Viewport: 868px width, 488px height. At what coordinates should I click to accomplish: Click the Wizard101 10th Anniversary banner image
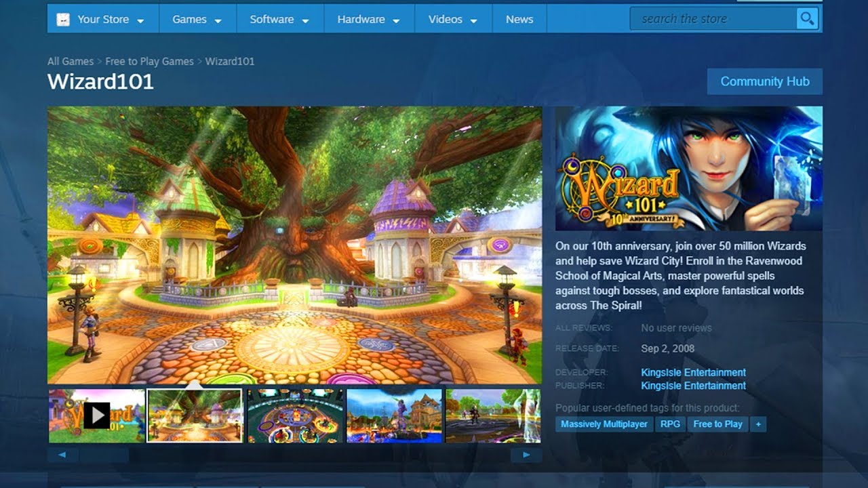click(x=689, y=169)
